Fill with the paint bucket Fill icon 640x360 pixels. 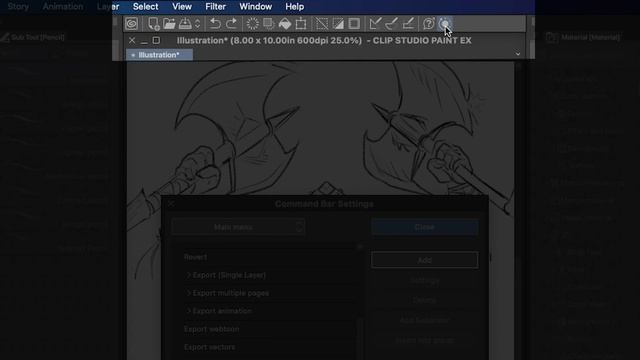pos(285,24)
